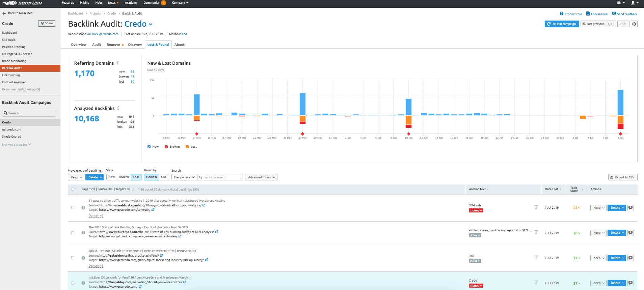Group backlinks by URL
644x290 pixels.
(164, 177)
